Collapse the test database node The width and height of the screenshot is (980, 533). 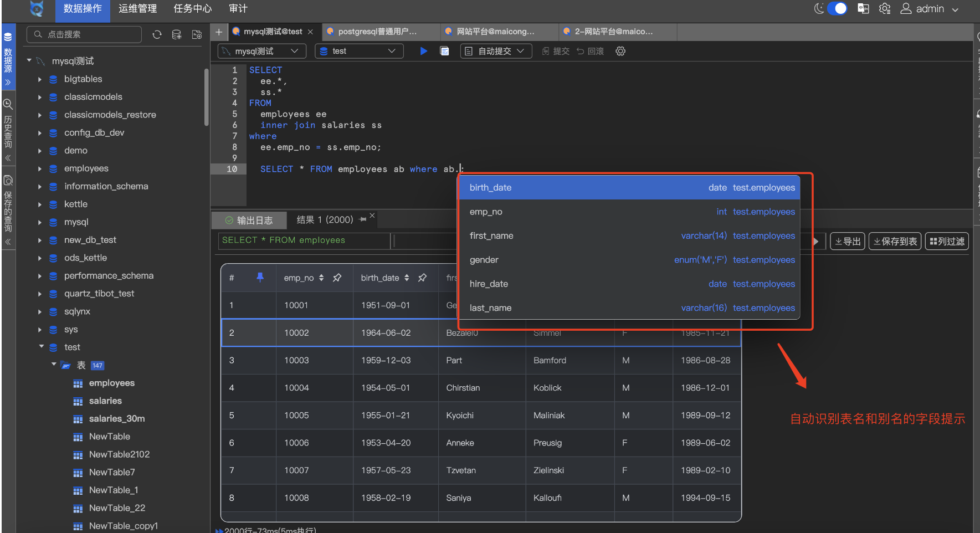tap(41, 347)
